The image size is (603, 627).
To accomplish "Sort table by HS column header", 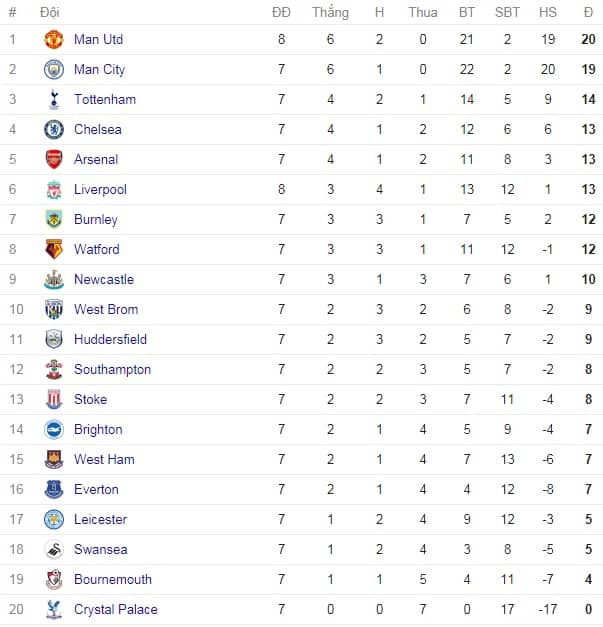I will click(x=547, y=12).
